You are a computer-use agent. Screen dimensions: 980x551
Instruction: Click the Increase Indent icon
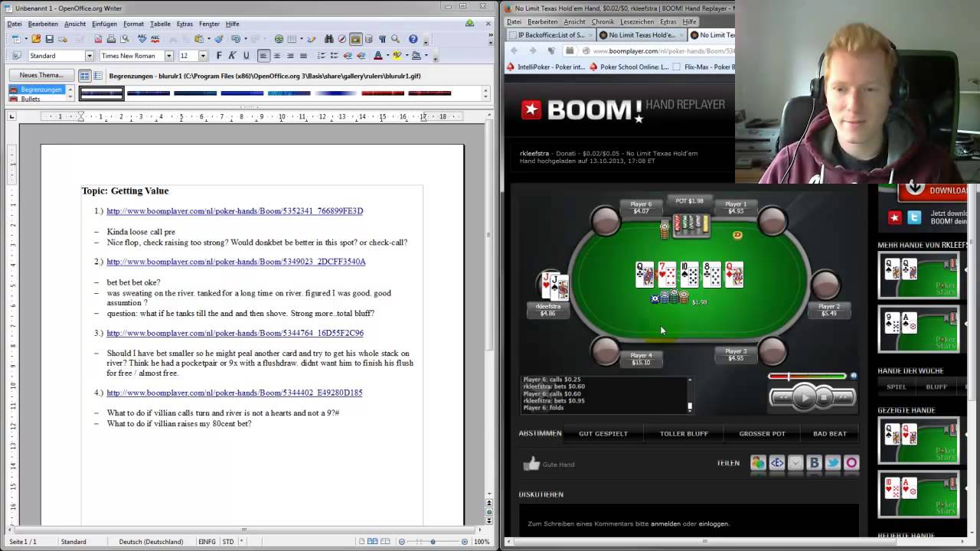click(x=361, y=56)
